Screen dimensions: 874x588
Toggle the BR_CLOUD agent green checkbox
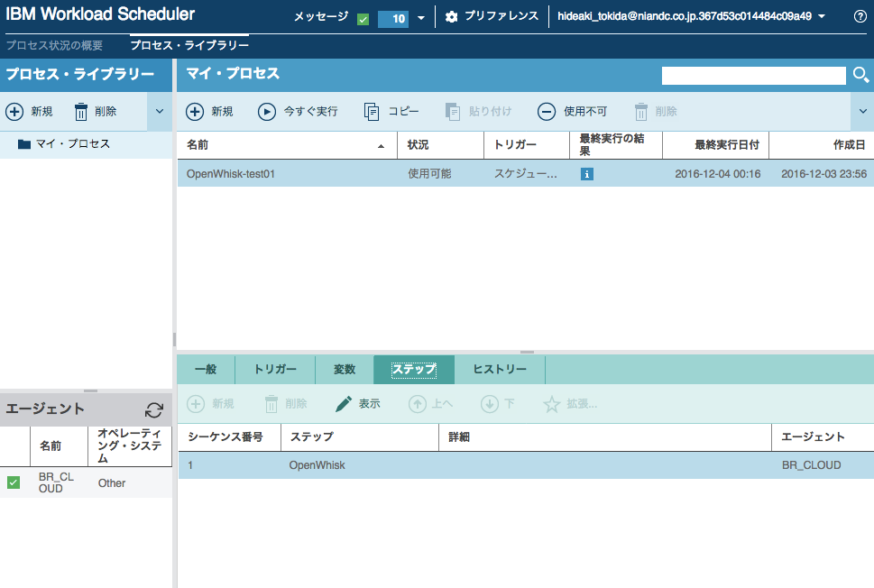(x=14, y=482)
